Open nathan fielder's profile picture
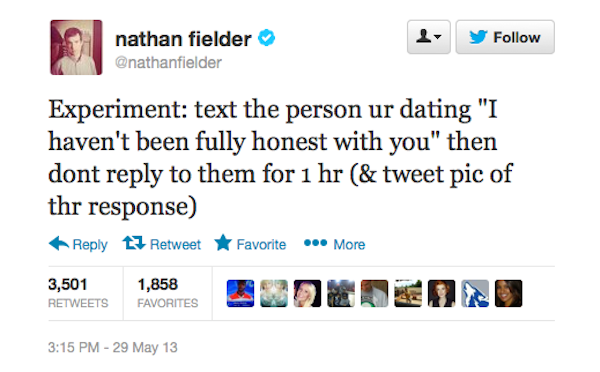This screenshot has height=372, width=600. [x=76, y=47]
